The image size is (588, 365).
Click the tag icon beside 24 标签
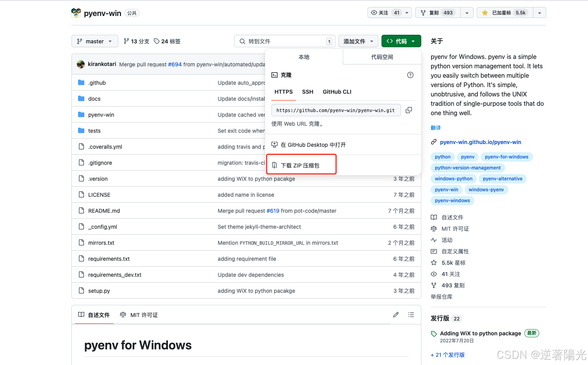coord(157,41)
